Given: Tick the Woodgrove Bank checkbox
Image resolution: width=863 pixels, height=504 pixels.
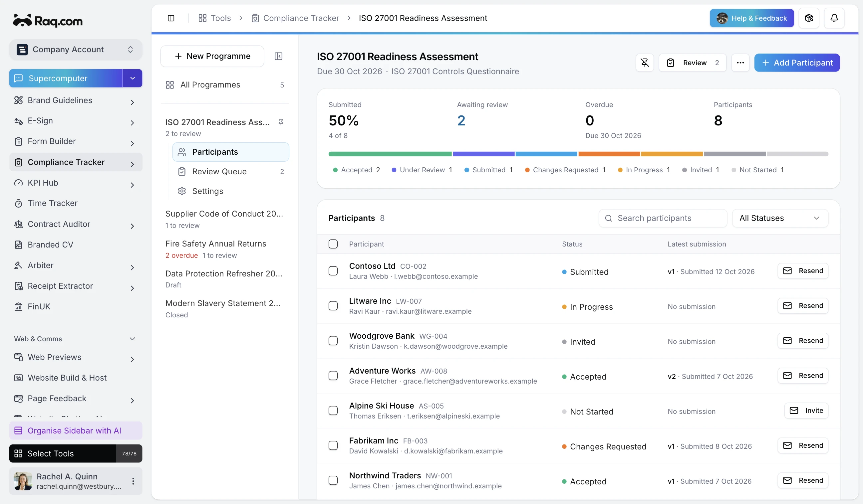Looking at the screenshot, I should point(333,341).
